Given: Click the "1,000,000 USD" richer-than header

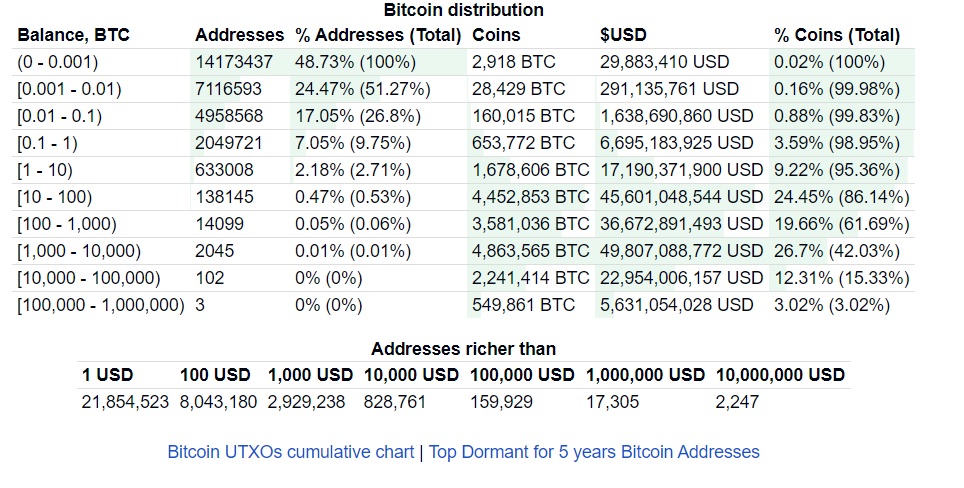Looking at the screenshot, I should click(x=645, y=375).
